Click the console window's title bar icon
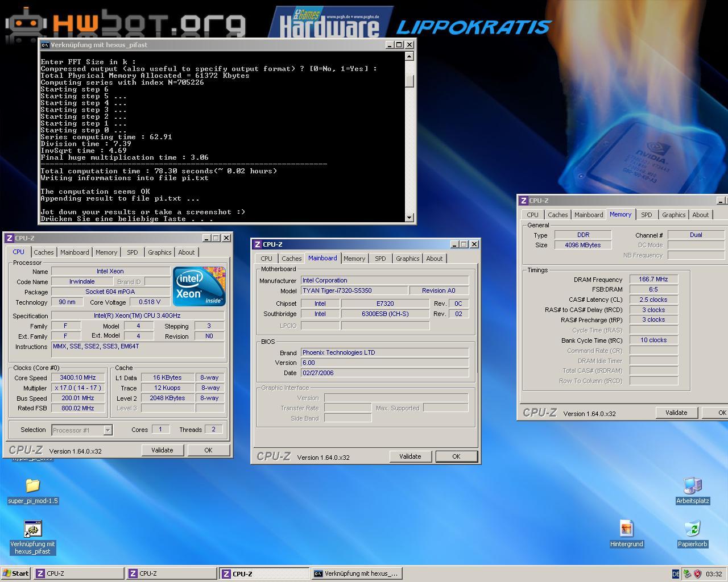This screenshot has width=728, height=582. (x=45, y=45)
